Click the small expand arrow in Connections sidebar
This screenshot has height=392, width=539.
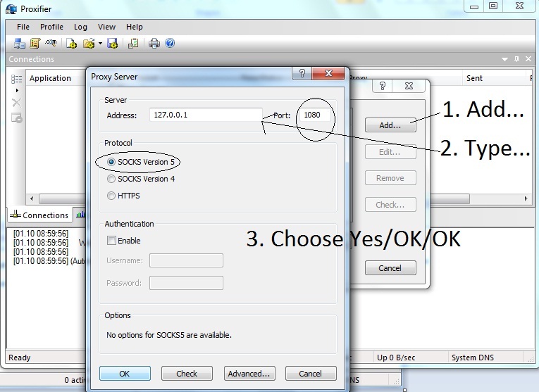17,91
